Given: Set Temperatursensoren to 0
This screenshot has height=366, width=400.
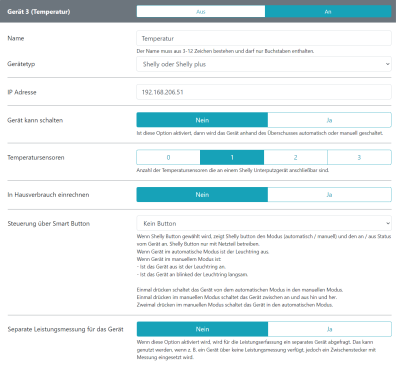Looking at the screenshot, I should (168, 157).
